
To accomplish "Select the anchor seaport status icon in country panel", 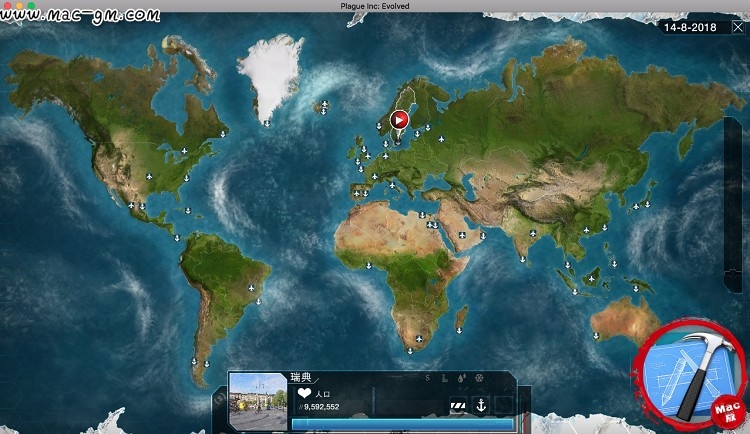I will pyautogui.click(x=481, y=405).
